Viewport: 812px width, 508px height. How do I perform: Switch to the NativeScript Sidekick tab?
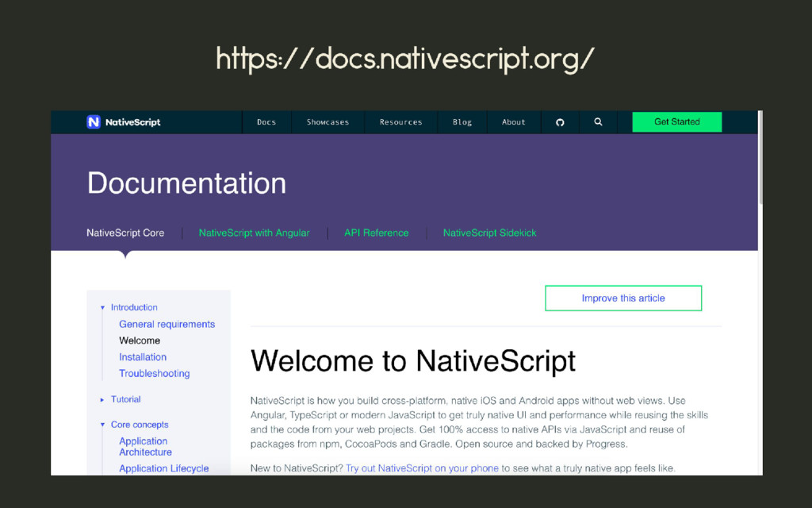point(489,233)
